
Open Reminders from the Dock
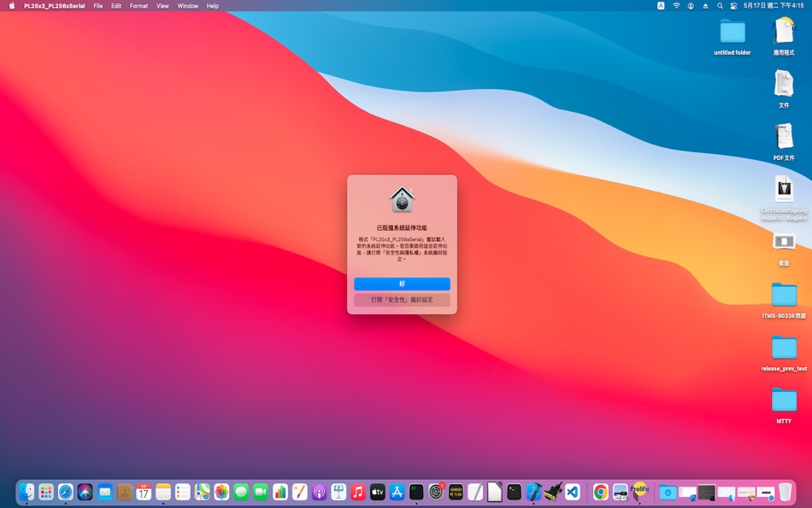182,492
